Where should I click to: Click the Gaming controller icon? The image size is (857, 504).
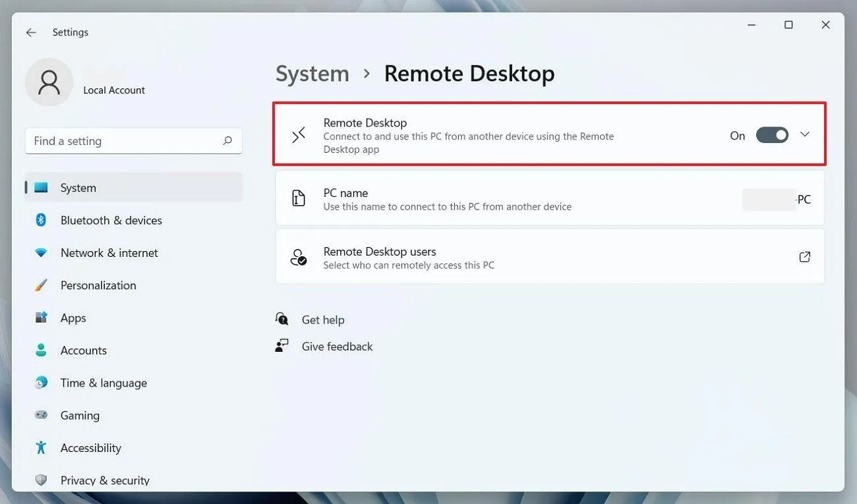(x=41, y=415)
